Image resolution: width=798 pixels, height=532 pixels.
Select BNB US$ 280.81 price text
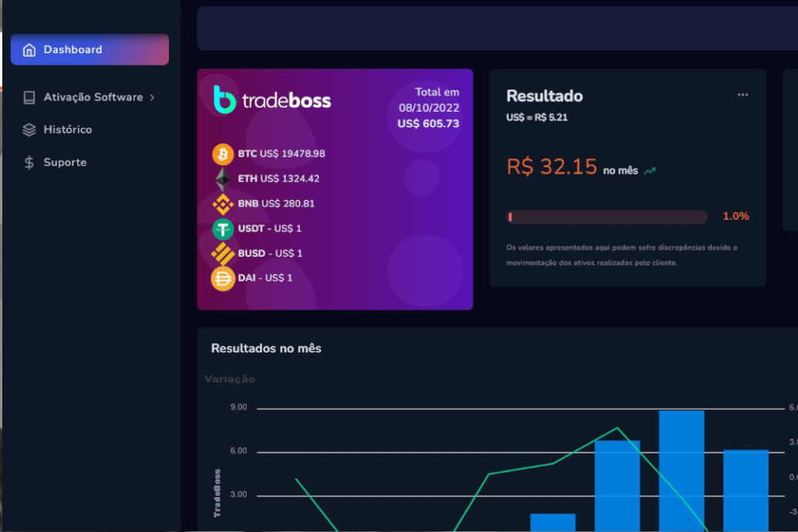coord(276,204)
